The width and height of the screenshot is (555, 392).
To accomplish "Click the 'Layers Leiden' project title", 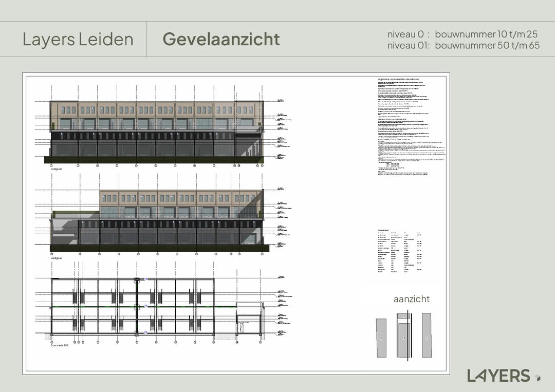I will [x=78, y=39].
